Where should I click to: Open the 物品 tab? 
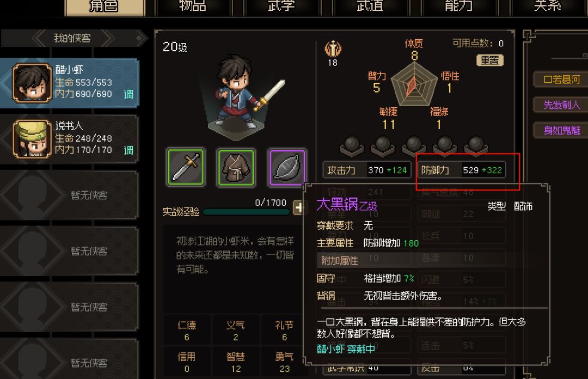(x=192, y=7)
